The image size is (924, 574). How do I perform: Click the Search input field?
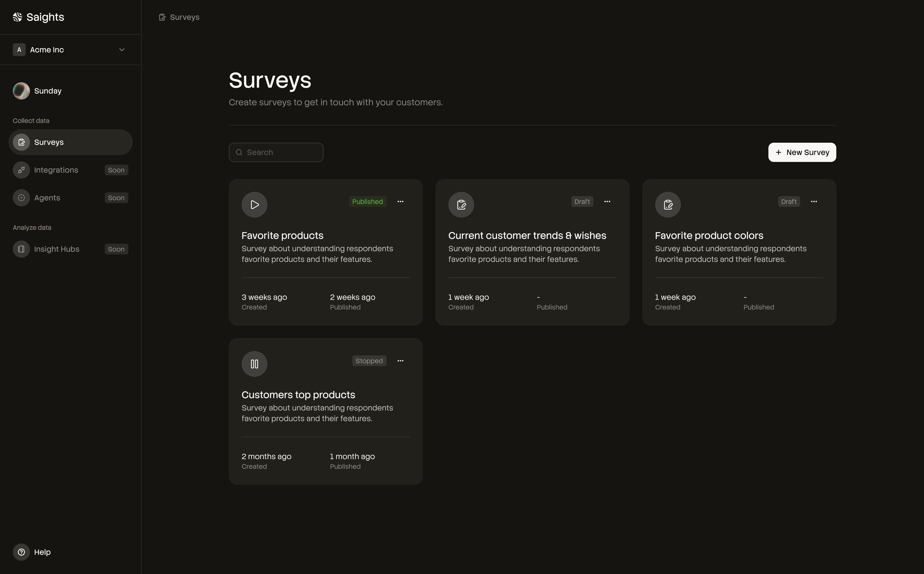point(281,152)
